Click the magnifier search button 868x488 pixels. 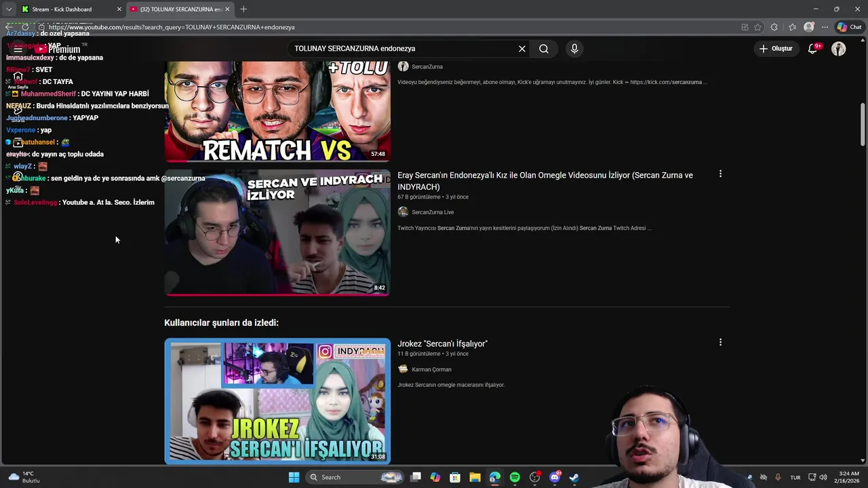click(544, 49)
